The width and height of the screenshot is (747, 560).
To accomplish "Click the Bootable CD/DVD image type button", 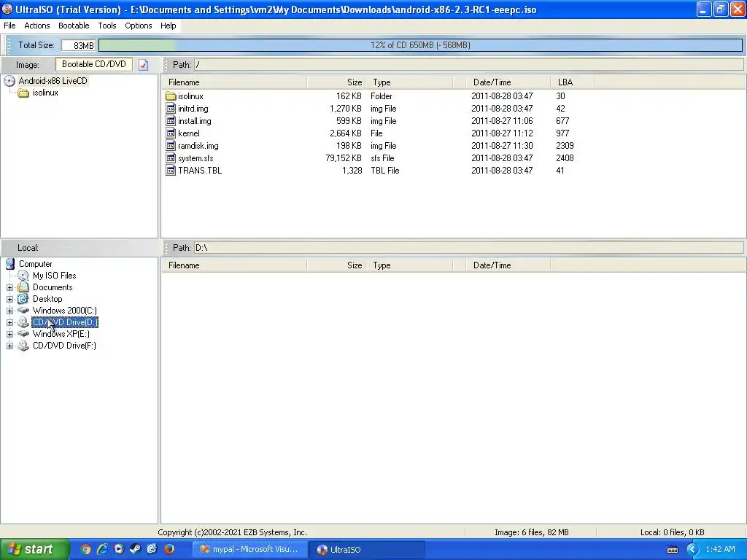I will (94, 64).
